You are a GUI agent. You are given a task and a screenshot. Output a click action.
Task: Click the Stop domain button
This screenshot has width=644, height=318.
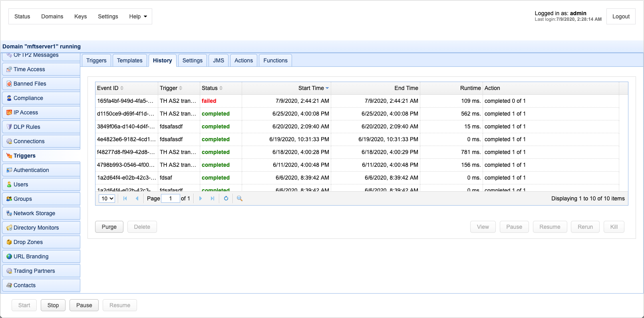[53, 305]
